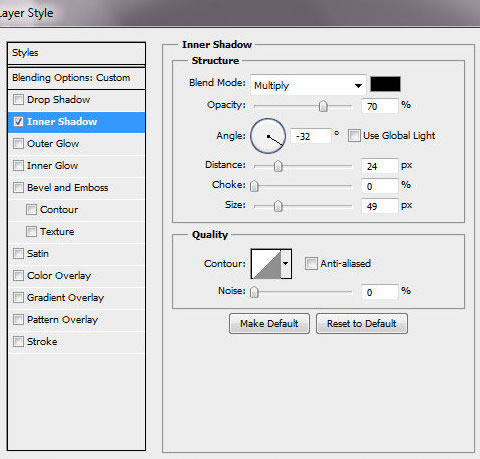
Task: Click the Angle value input field
Action: pos(311,136)
